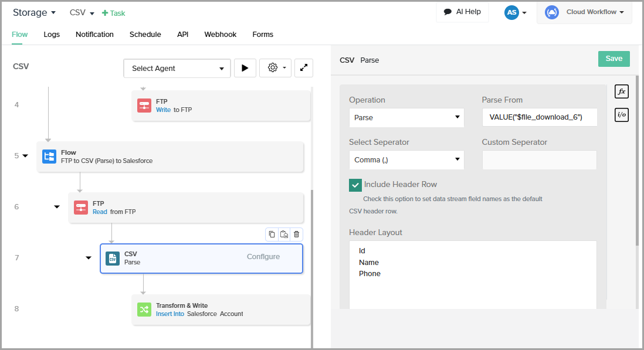Screen dimensions: 644x350
Task: Open the i/o input output icon
Action: (621, 115)
